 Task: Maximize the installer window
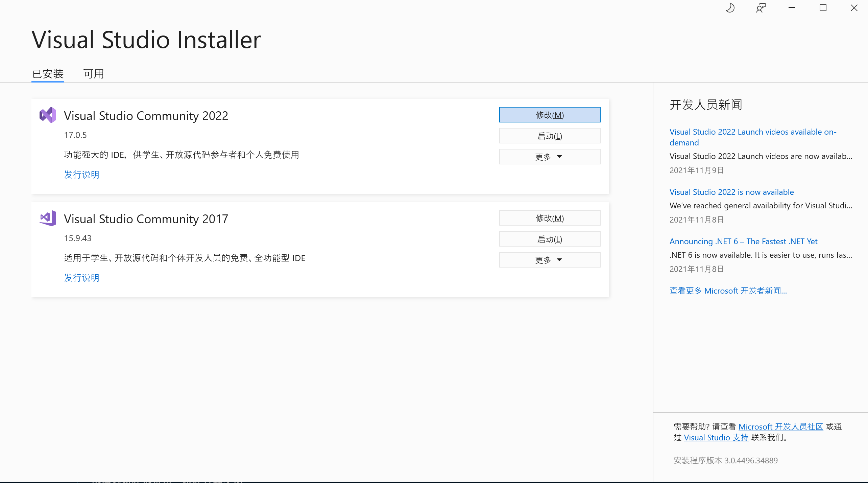coord(823,8)
